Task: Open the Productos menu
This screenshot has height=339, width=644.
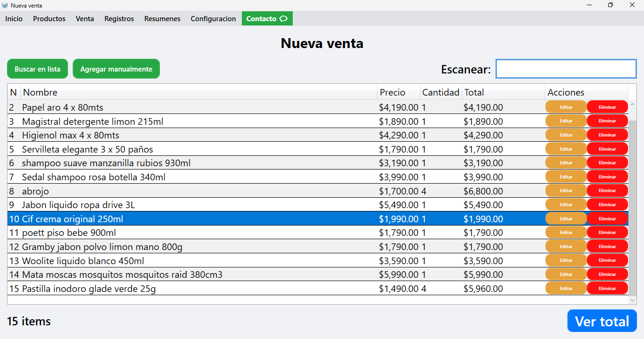Action: click(49, 19)
